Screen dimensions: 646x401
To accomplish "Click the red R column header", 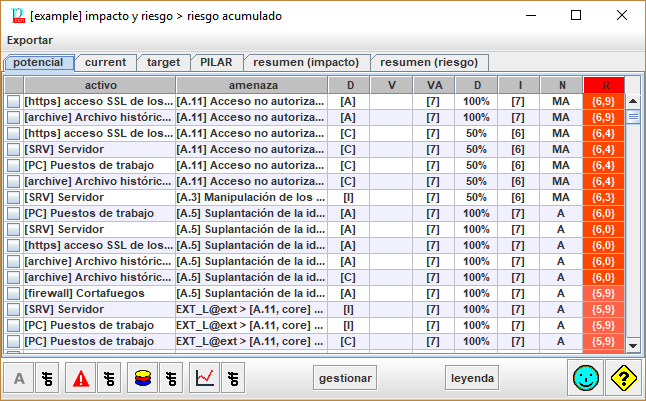I will (603, 85).
